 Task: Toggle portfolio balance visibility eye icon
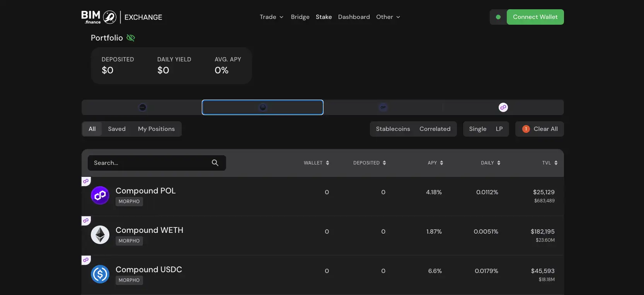point(131,38)
